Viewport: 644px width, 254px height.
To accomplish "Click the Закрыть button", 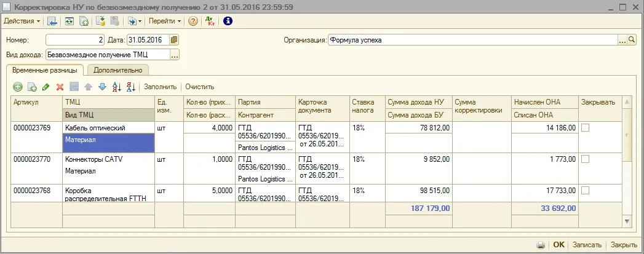I will tap(624, 245).
